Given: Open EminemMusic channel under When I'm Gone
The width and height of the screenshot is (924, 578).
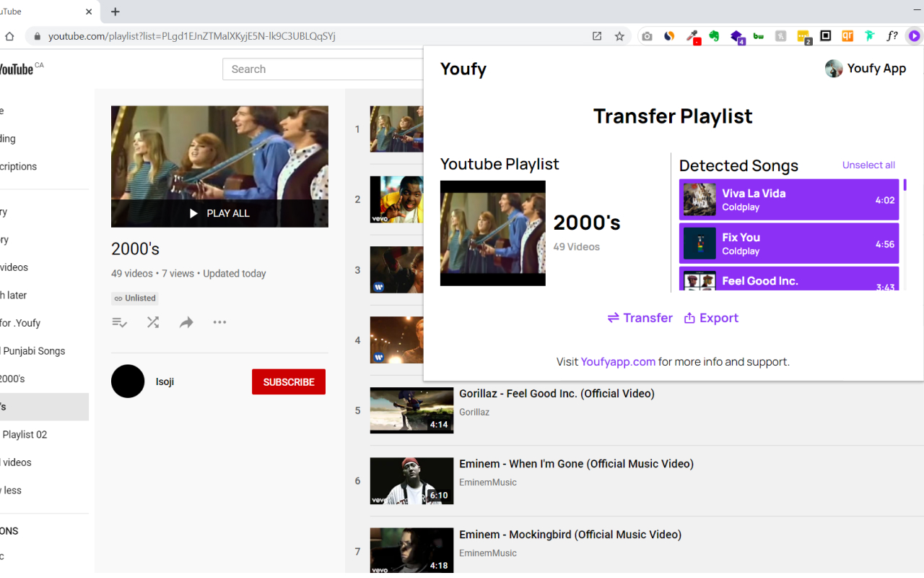Looking at the screenshot, I should 488,482.
